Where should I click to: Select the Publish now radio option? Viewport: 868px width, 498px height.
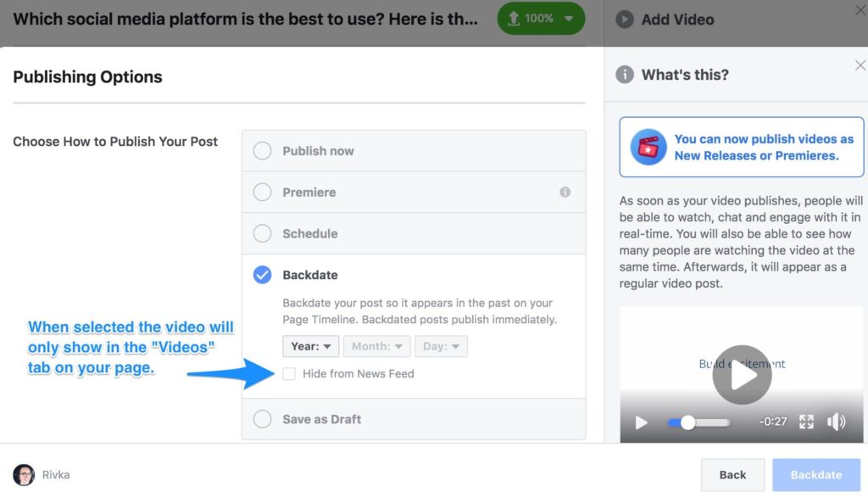pos(263,151)
